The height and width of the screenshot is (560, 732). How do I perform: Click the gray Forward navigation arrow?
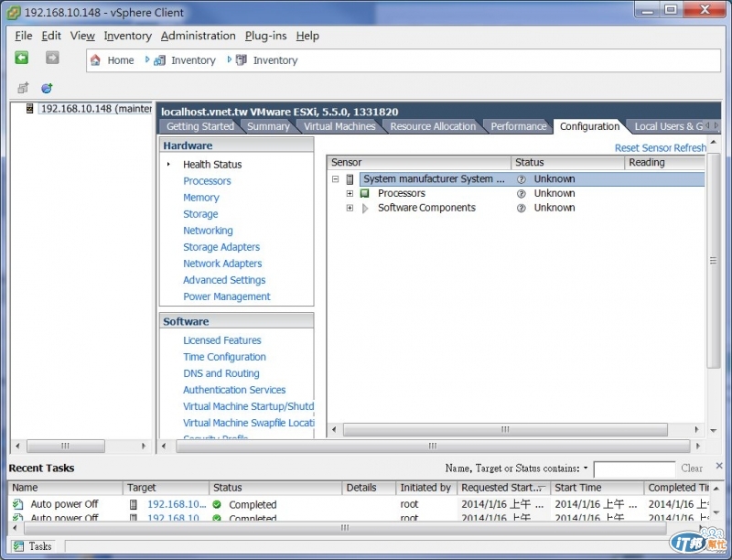[52, 58]
